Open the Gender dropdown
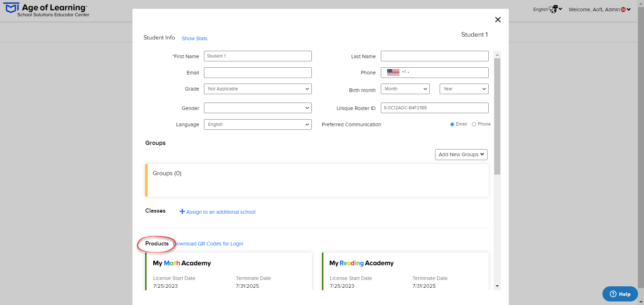The width and height of the screenshot is (644, 305). (x=258, y=108)
